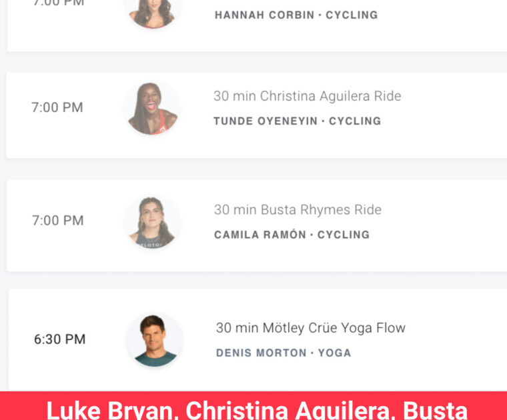The image size is (507, 420).
Task: Click Camila Ramón's instructor avatar
Action: point(152,221)
